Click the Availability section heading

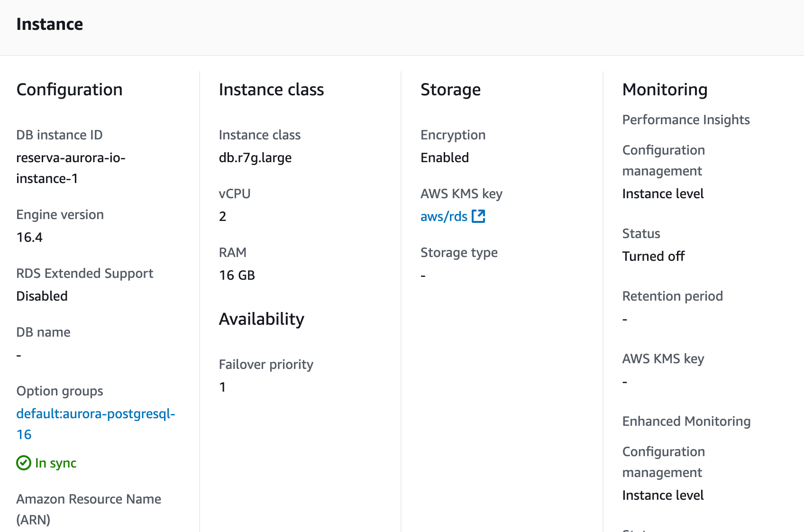pyautogui.click(x=262, y=319)
